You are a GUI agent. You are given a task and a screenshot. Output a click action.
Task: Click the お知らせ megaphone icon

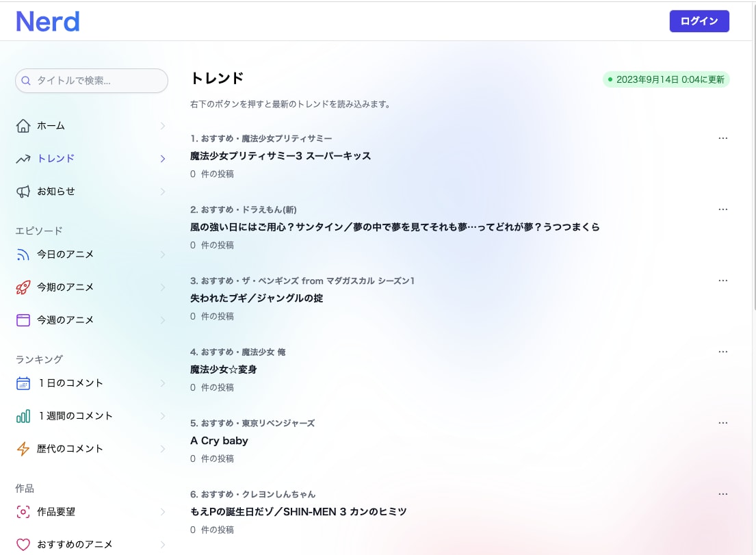23,192
